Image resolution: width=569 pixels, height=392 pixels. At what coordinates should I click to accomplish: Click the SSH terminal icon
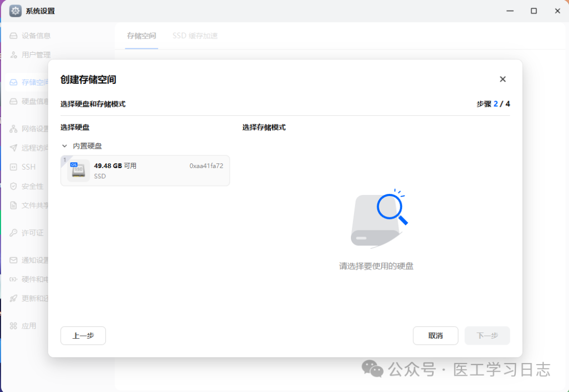13,167
